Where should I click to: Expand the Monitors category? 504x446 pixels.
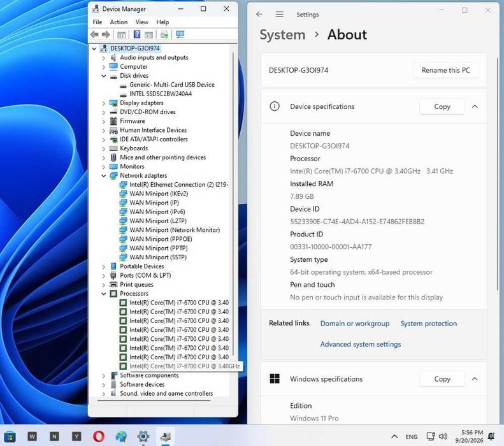(x=103, y=167)
